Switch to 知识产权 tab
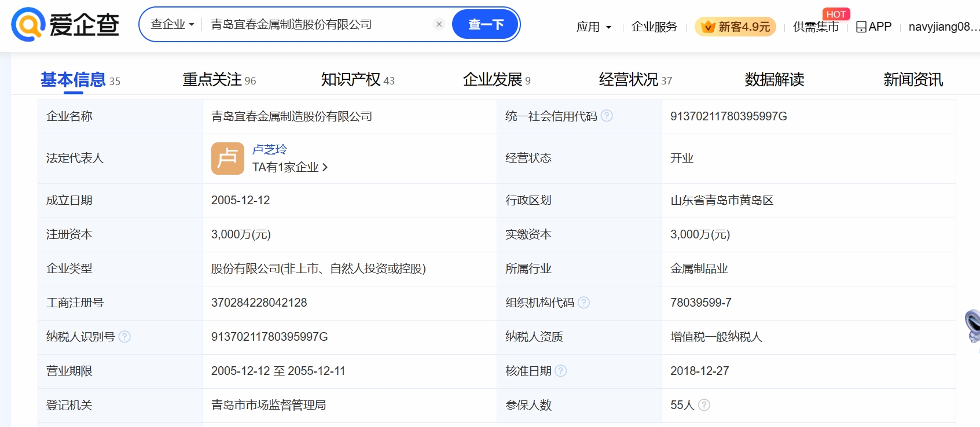The width and height of the screenshot is (980, 427). 358,80
